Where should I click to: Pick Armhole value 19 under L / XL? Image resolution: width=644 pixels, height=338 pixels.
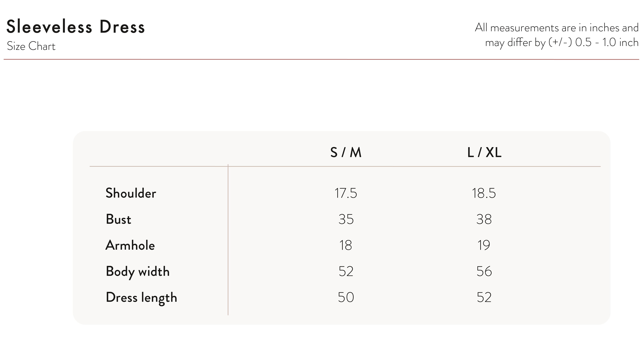(x=484, y=245)
